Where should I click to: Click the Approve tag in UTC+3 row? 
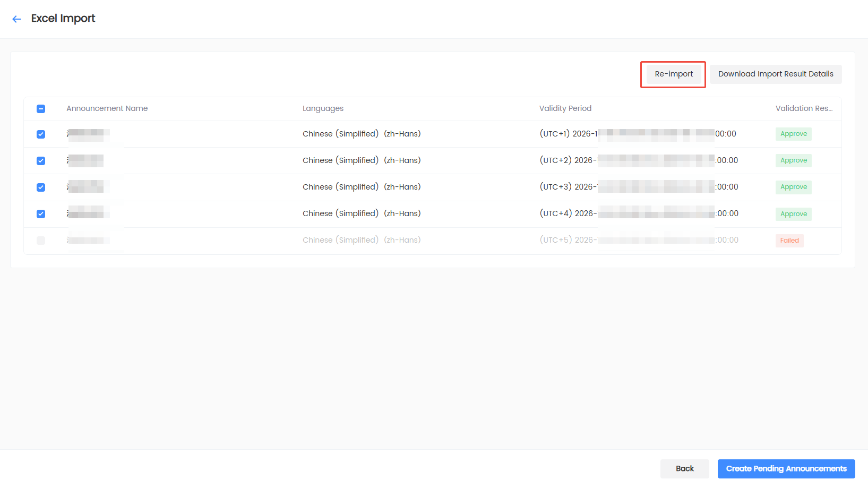[x=794, y=187]
